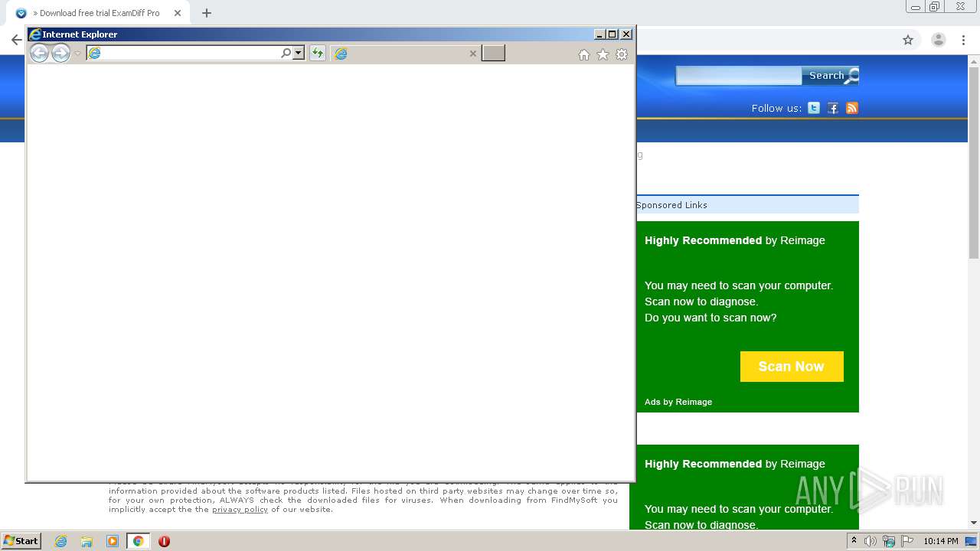This screenshot has width=980, height=551.
Task: Close the Internet Explorer window
Action: (x=626, y=34)
